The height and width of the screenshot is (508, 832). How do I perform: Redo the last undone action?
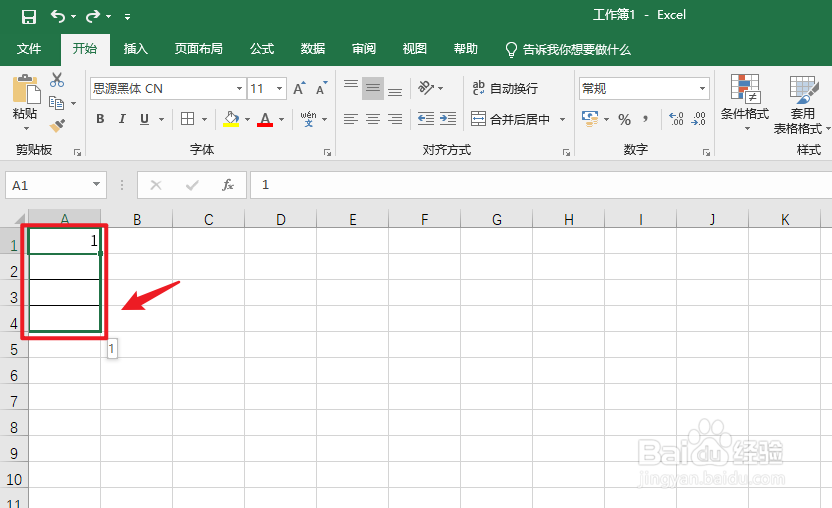point(93,16)
